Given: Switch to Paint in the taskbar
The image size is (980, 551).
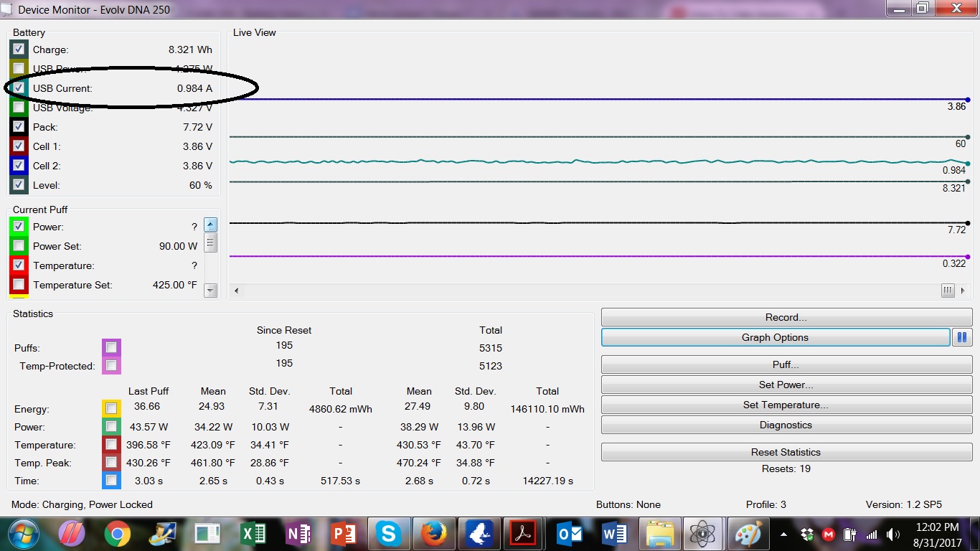Looking at the screenshot, I should tap(749, 534).
